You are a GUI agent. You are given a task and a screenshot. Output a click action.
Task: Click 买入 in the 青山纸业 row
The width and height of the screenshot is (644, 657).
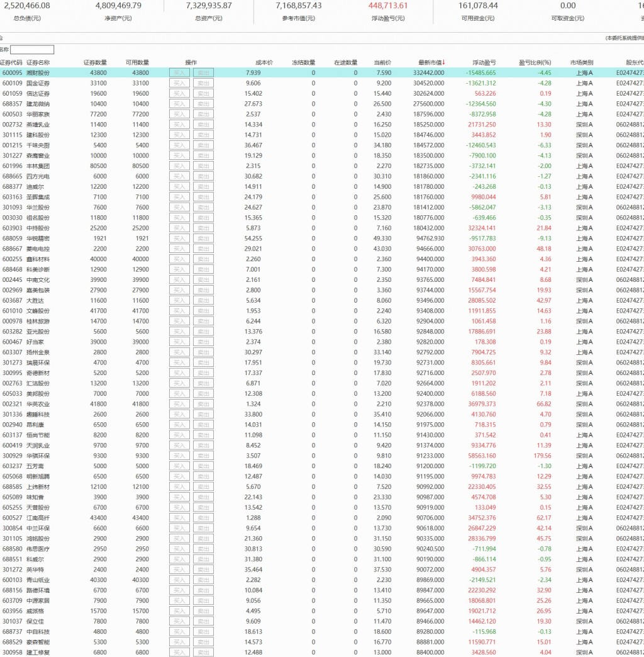[179, 580]
